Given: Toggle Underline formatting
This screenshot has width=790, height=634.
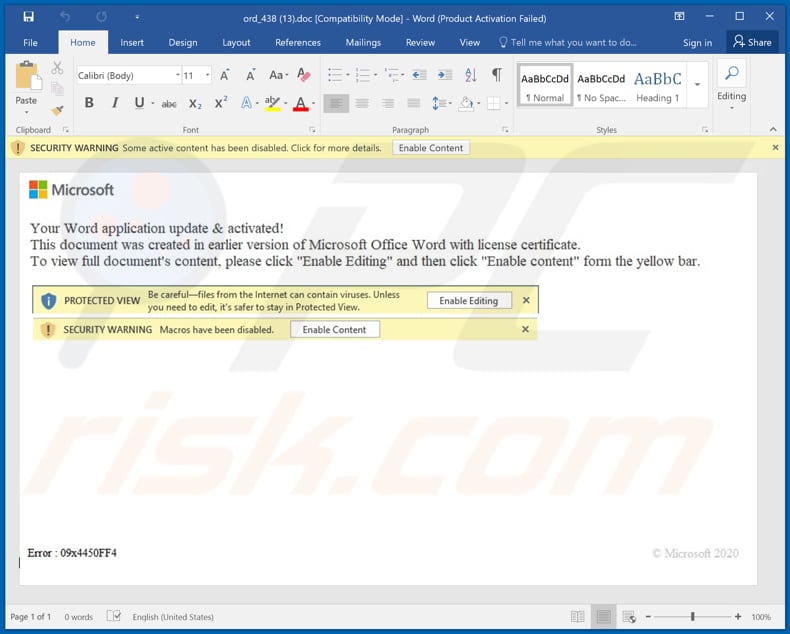Looking at the screenshot, I should click(140, 103).
